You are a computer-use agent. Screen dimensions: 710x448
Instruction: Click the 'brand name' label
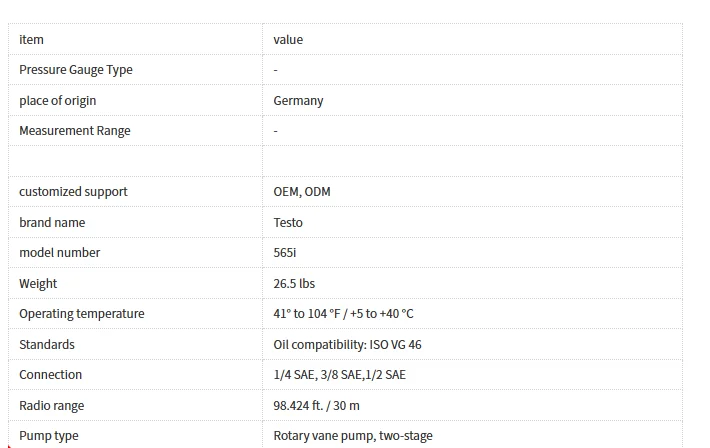pyautogui.click(x=52, y=222)
